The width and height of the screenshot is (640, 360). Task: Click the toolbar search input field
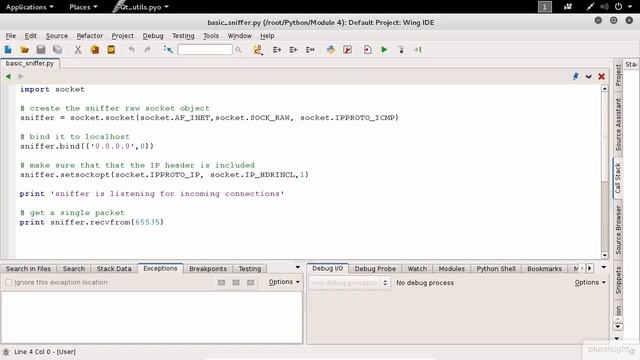205,50
